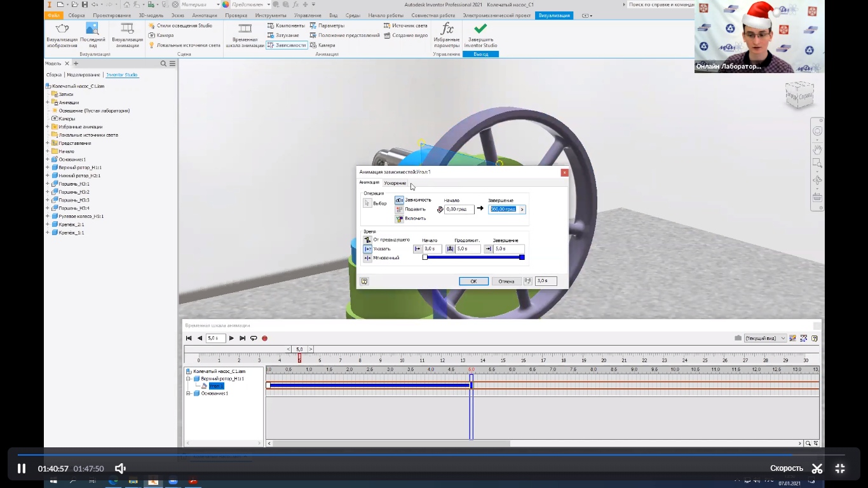Collapse Верхний ротор_H1:1 in timeline tree
This screenshot has height=488, width=868.
pos(189,379)
